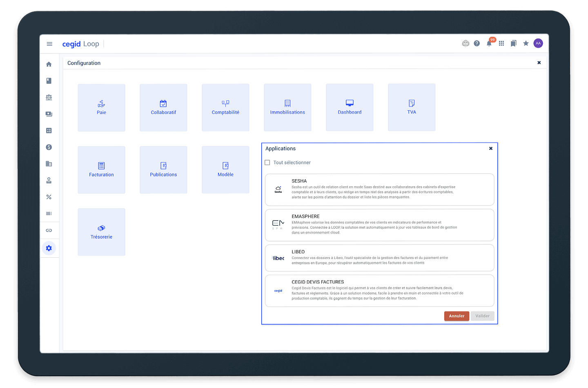The height and width of the screenshot is (388, 588).
Task: Click the Valider button
Action: click(482, 316)
